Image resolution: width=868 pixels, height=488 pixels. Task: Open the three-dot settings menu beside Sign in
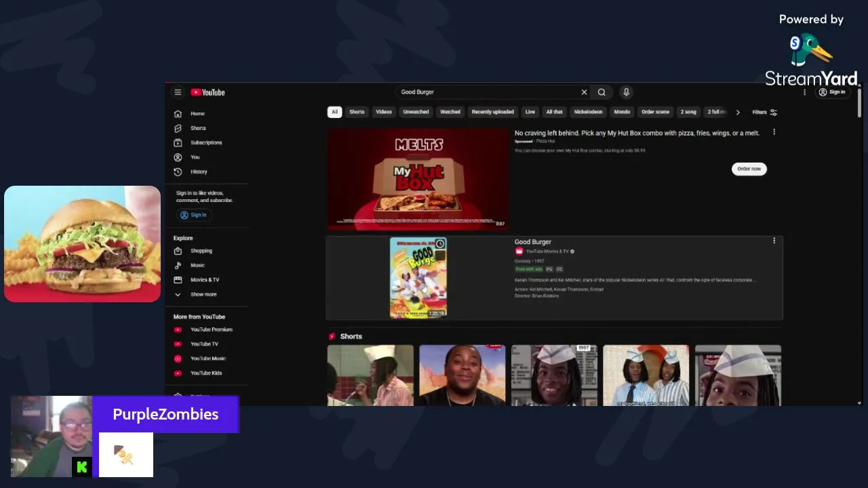click(805, 92)
